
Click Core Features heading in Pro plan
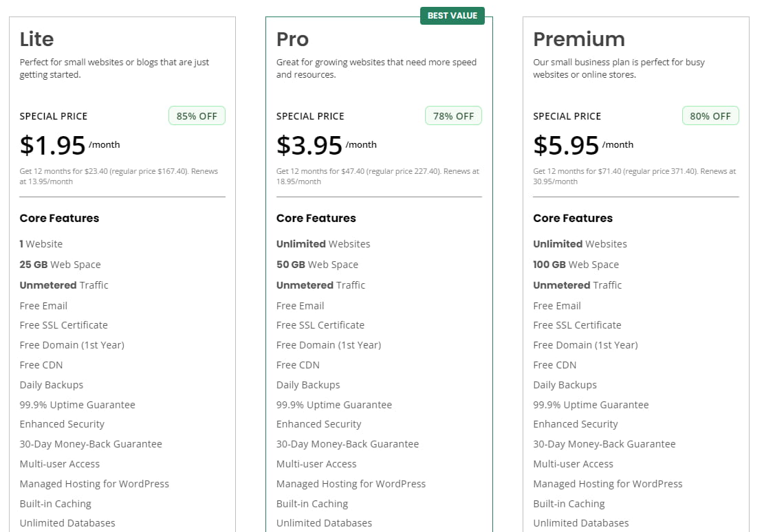[x=316, y=219]
